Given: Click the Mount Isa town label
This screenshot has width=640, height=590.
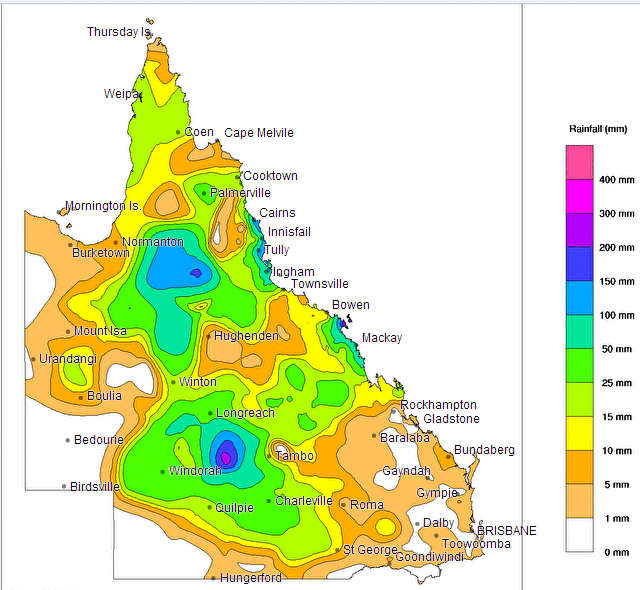Looking at the screenshot, I should pos(100,331).
